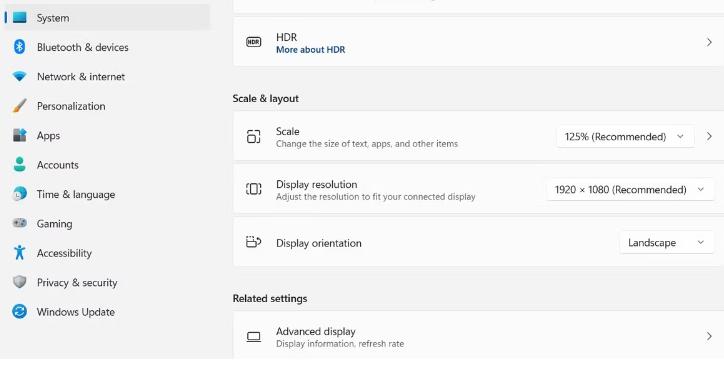724x373 pixels.
Task: Open the 1920 × 1080 resolution dropdown
Action: coord(630,189)
